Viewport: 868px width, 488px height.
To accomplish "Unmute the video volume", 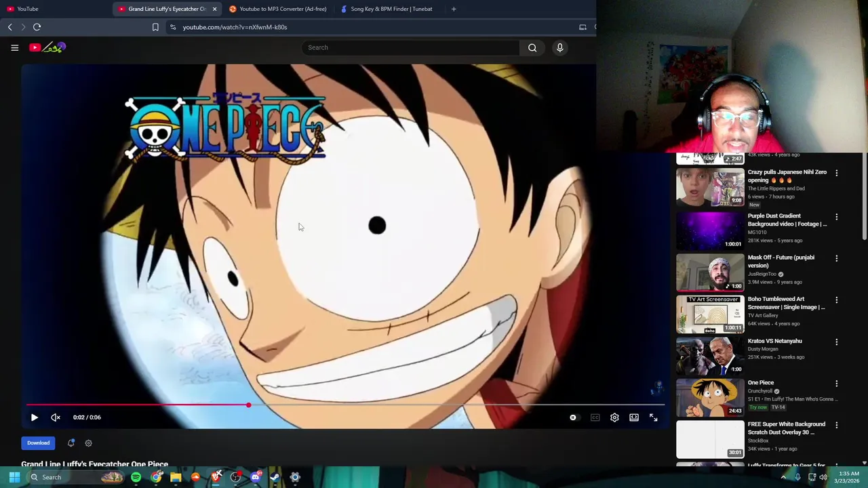I will [x=56, y=418].
